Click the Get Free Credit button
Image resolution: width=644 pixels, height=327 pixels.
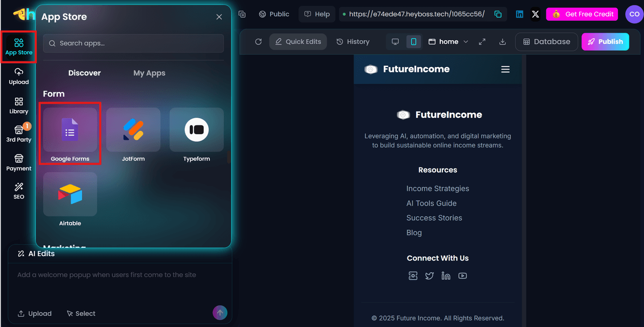point(582,14)
